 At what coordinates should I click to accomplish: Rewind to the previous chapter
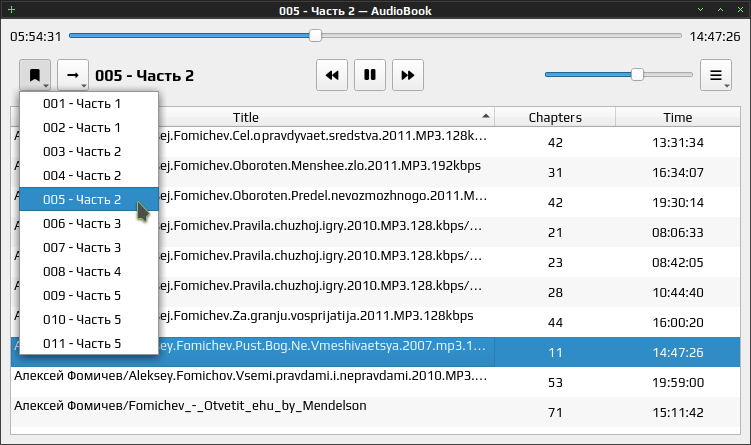(332, 75)
